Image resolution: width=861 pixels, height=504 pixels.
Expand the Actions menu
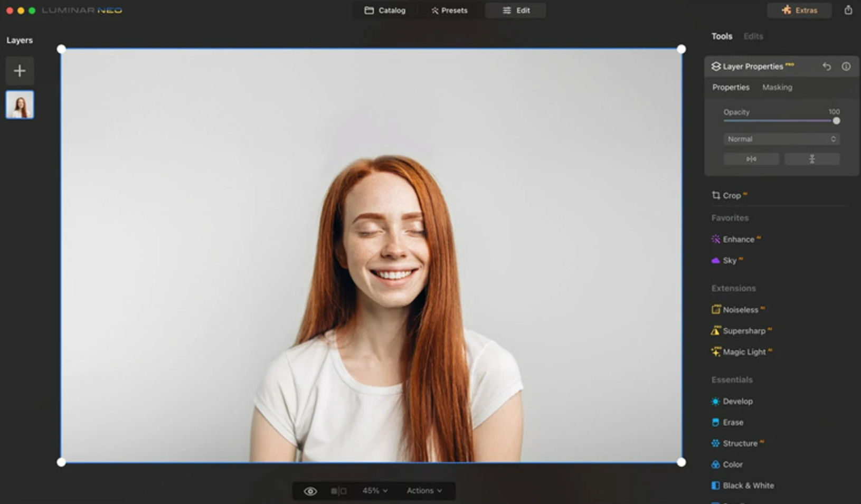click(424, 490)
